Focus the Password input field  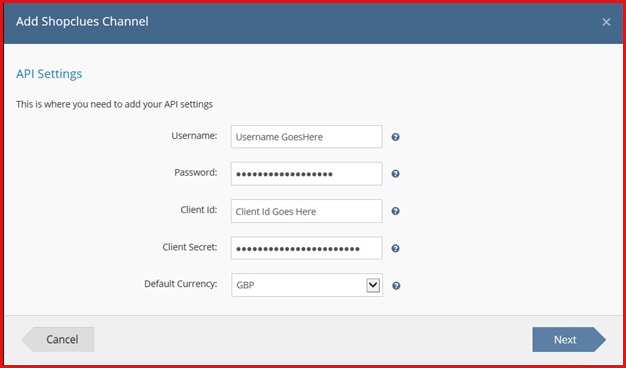coord(306,174)
